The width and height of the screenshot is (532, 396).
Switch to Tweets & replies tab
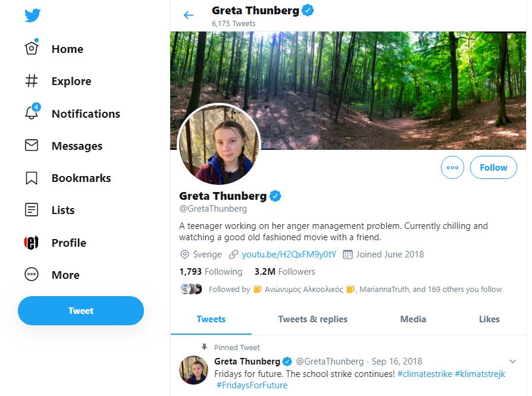point(313,319)
